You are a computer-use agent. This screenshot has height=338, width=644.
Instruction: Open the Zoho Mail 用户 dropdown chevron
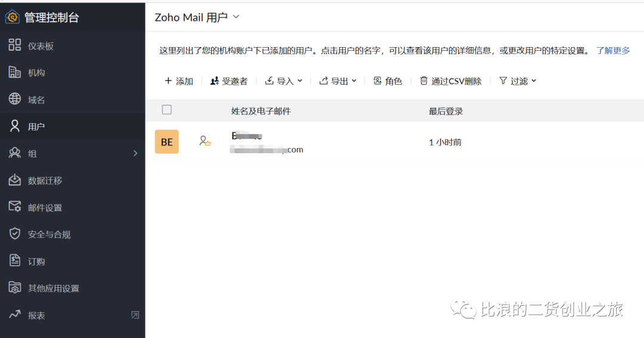(236, 17)
